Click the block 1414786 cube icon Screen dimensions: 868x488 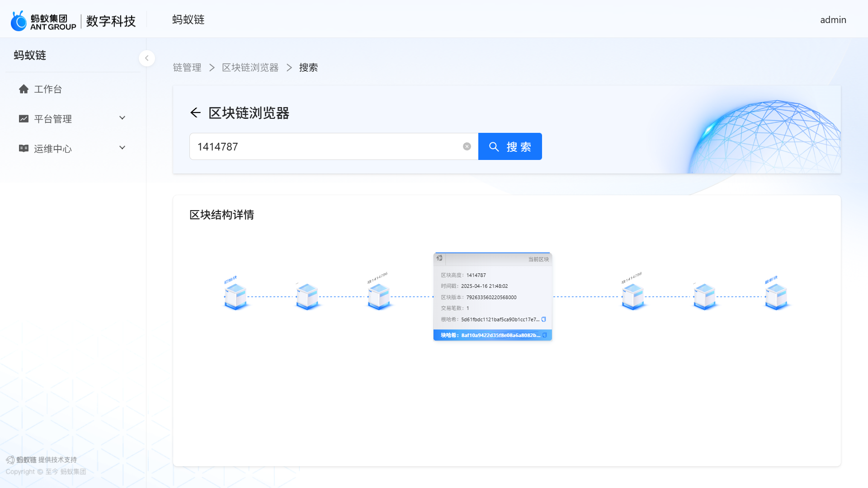point(379,297)
